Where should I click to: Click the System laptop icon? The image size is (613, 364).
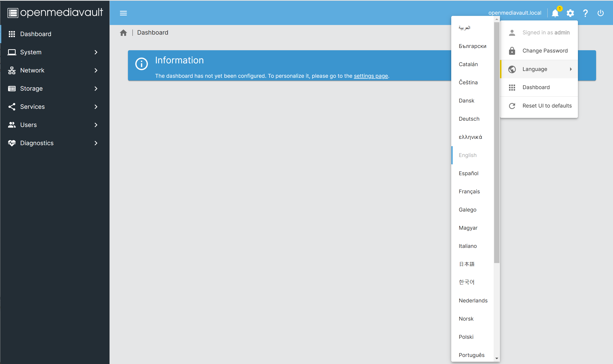(x=12, y=52)
